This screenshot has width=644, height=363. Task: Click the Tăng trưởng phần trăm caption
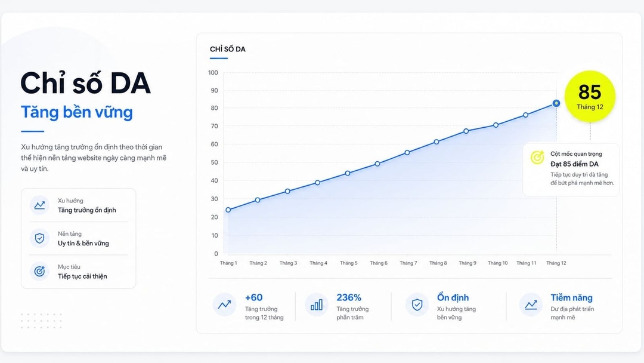352,313
